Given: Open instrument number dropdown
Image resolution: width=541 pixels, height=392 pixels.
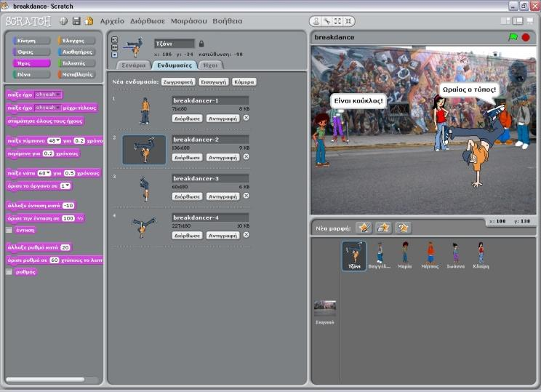Looking at the screenshot, I should [x=65, y=186].
